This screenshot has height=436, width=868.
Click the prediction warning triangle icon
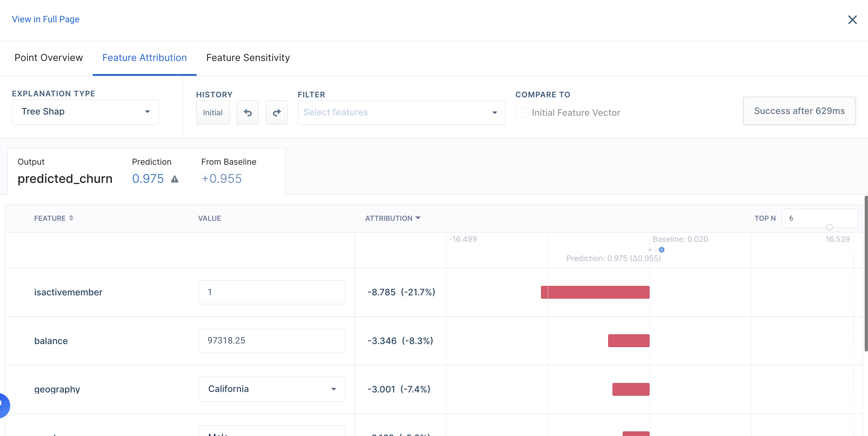[175, 179]
